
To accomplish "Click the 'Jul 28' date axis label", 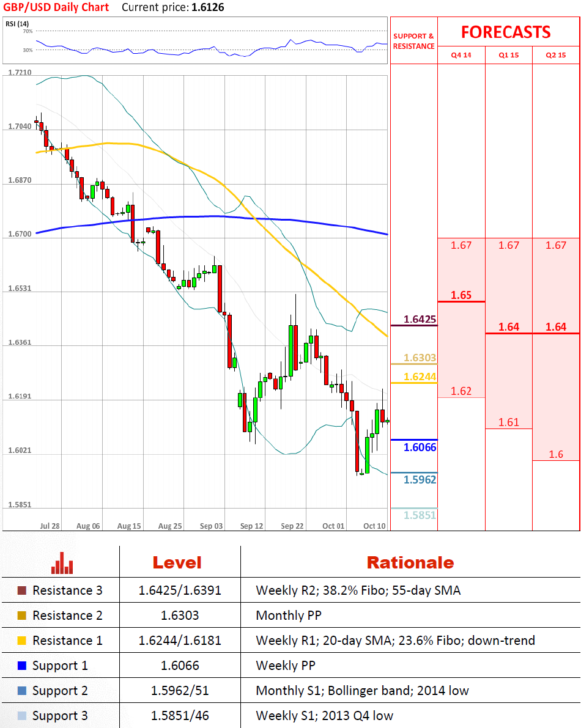I will [50, 526].
